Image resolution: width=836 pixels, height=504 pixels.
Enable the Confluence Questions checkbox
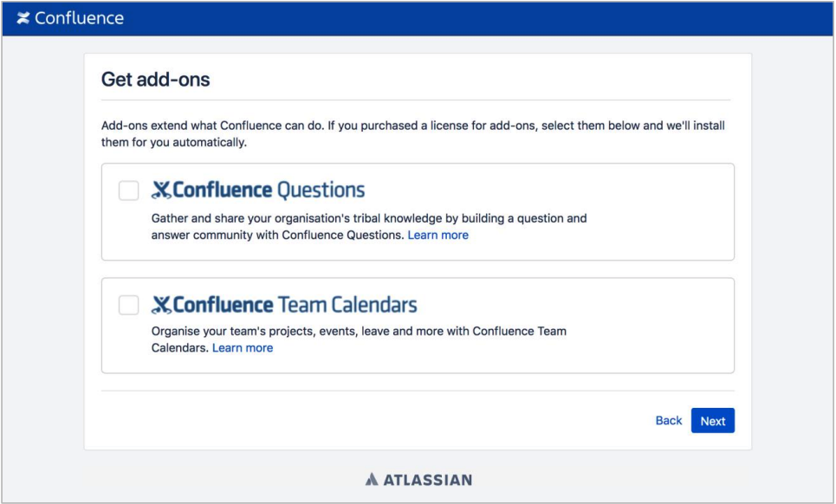pos(128,191)
